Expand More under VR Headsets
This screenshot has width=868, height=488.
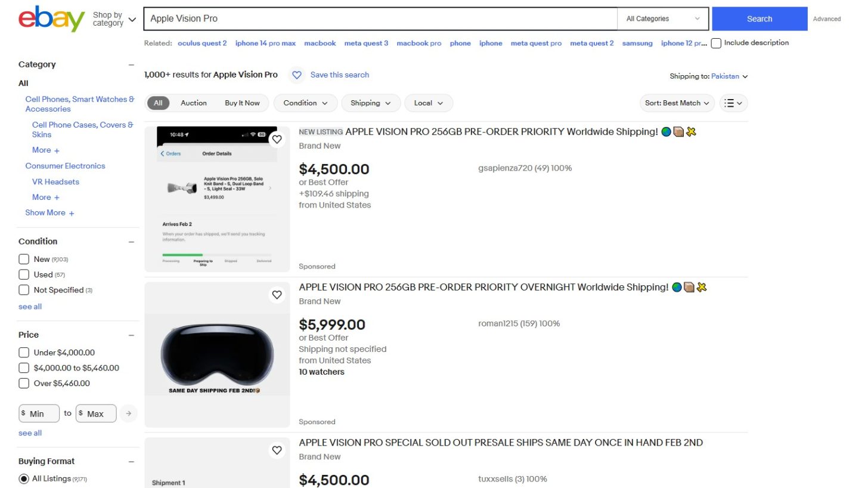46,197
